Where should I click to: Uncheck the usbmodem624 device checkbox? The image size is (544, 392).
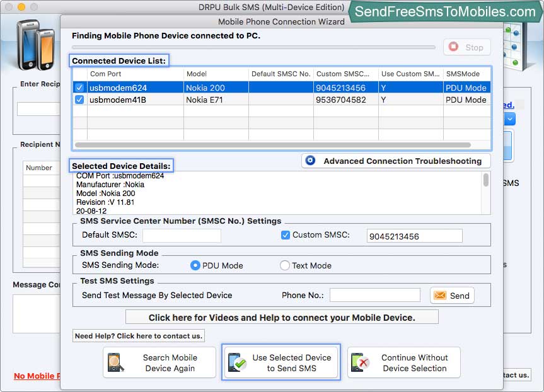(79, 88)
